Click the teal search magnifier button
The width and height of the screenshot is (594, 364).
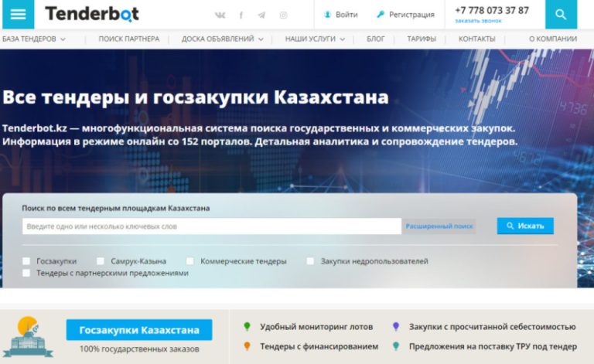pos(561,15)
